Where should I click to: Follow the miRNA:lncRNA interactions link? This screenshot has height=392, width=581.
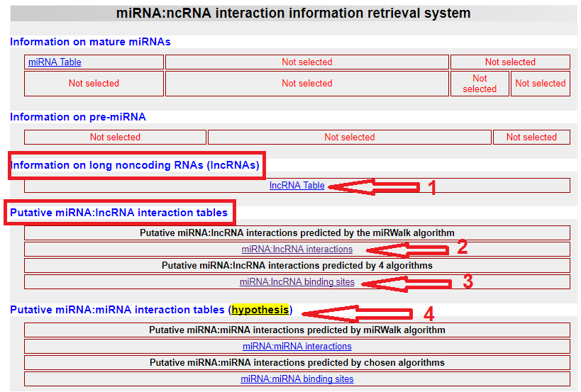tap(297, 250)
